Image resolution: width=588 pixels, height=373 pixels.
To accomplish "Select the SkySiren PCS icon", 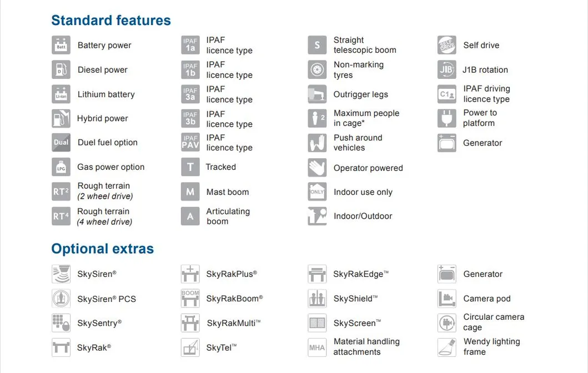I will pyautogui.click(x=61, y=299).
